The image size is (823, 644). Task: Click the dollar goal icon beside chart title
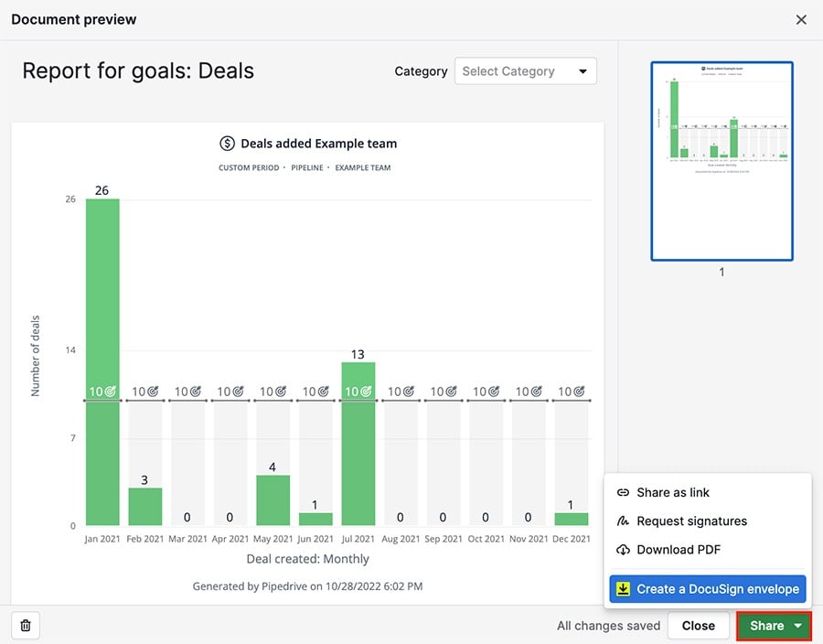click(226, 144)
